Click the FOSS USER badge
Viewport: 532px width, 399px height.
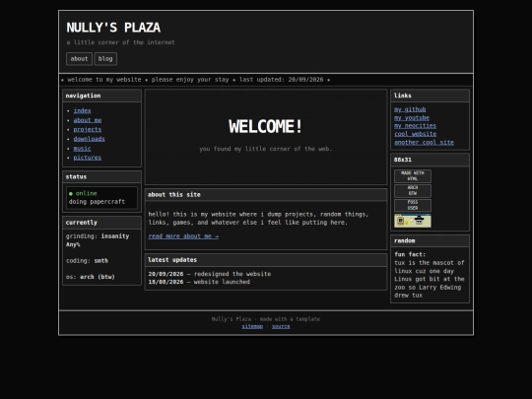[x=413, y=205]
